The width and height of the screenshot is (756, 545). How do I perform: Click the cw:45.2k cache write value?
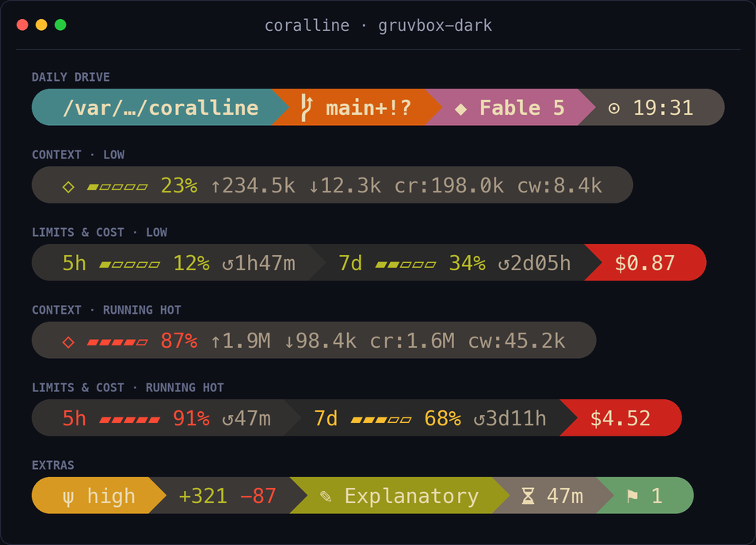(517, 341)
